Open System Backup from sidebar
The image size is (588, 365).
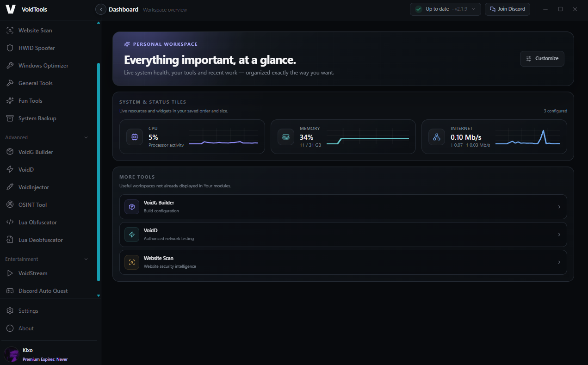[x=48, y=118]
